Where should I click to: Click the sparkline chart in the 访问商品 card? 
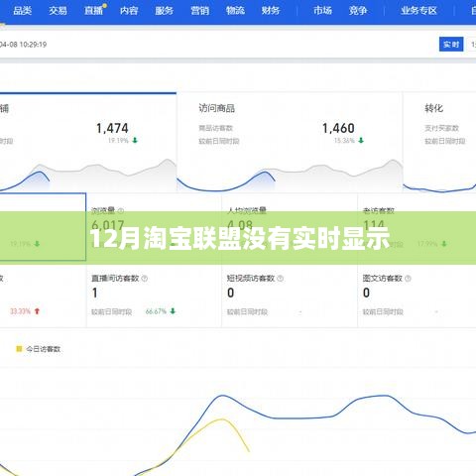pyautogui.click(x=290, y=176)
